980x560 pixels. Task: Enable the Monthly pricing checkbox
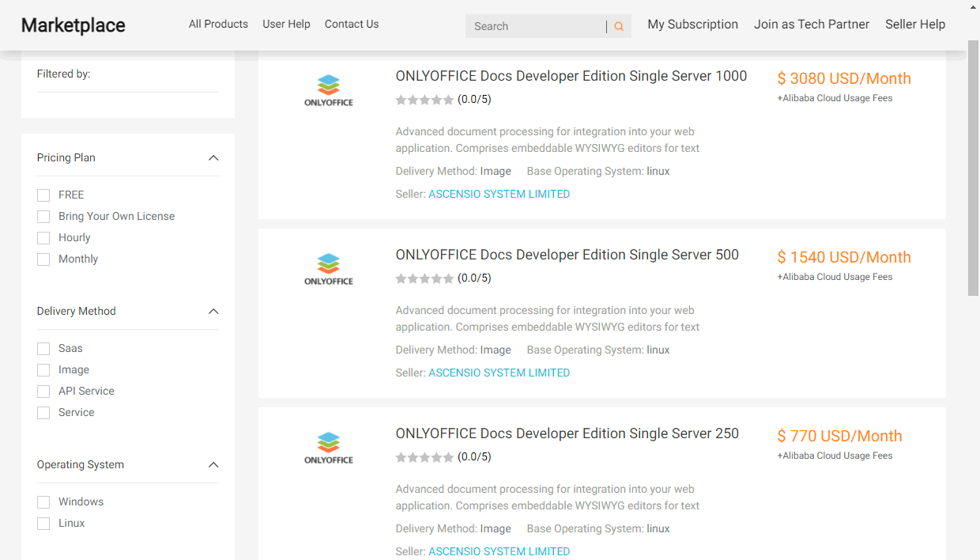pos(43,259)
